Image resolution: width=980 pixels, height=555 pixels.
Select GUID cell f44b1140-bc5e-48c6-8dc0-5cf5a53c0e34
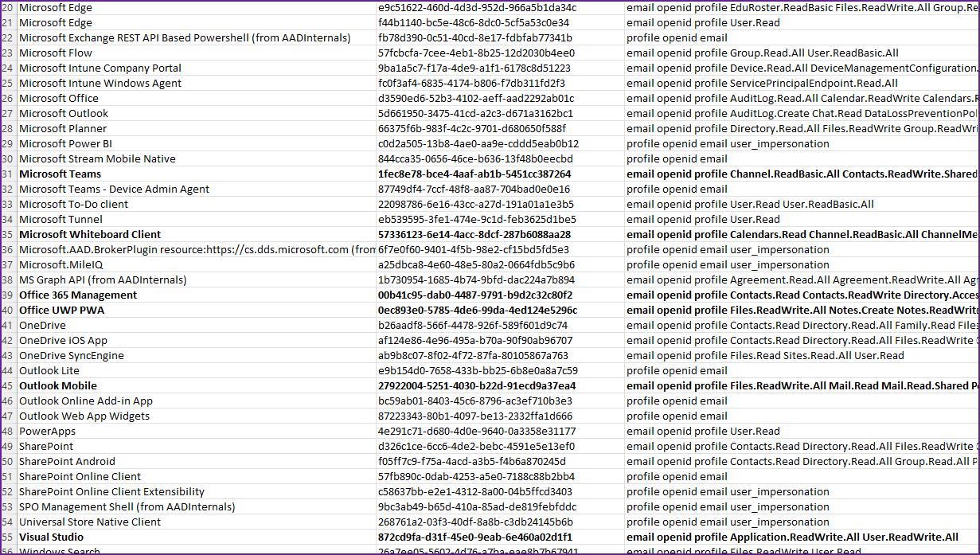tap(500, 23)
